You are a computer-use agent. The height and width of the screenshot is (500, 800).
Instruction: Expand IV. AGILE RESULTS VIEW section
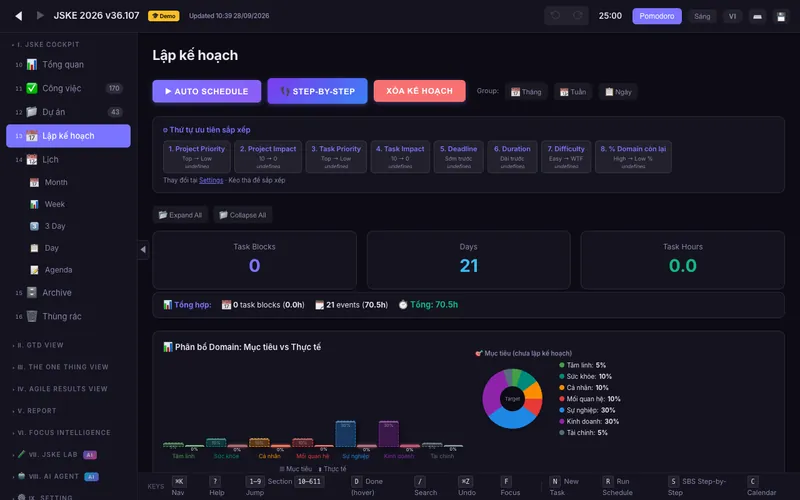coord(61,389)
